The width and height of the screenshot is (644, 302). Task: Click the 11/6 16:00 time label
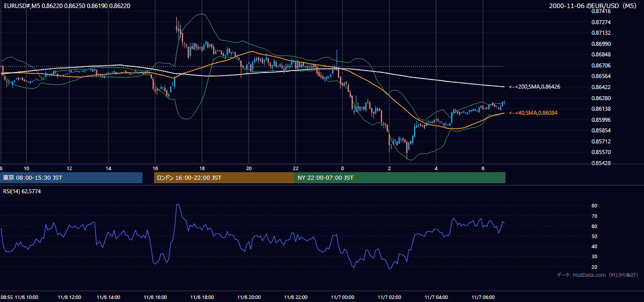(156, 297)
